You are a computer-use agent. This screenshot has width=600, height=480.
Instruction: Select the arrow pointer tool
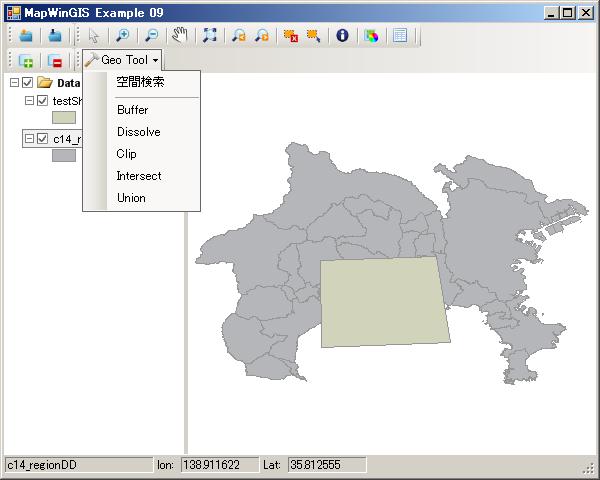(93, 35)
